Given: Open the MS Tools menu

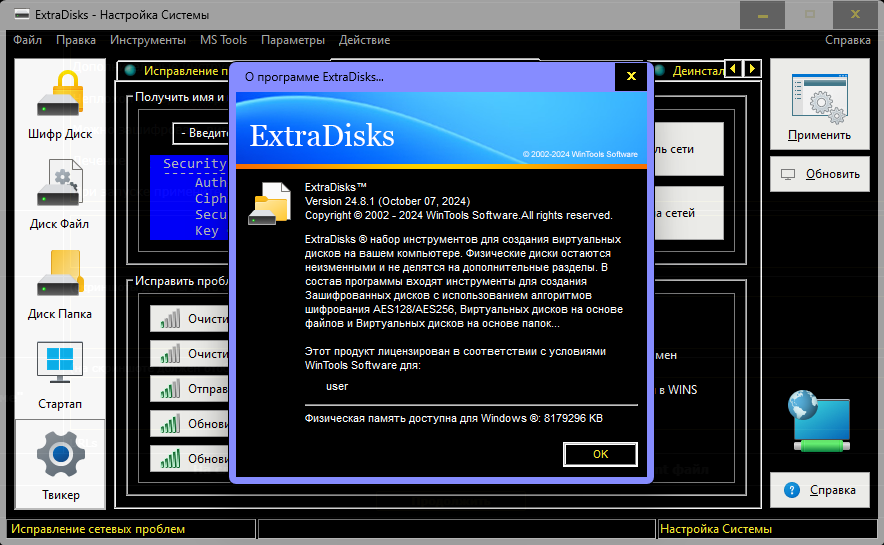Looking at the screenshot, I should [x=223, y=40].
